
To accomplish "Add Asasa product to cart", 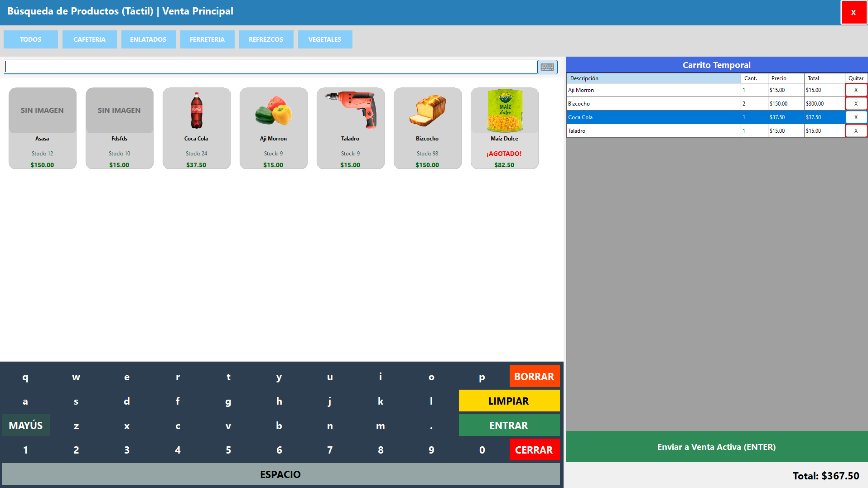I will pyautogui.click(x=43, y=128).
